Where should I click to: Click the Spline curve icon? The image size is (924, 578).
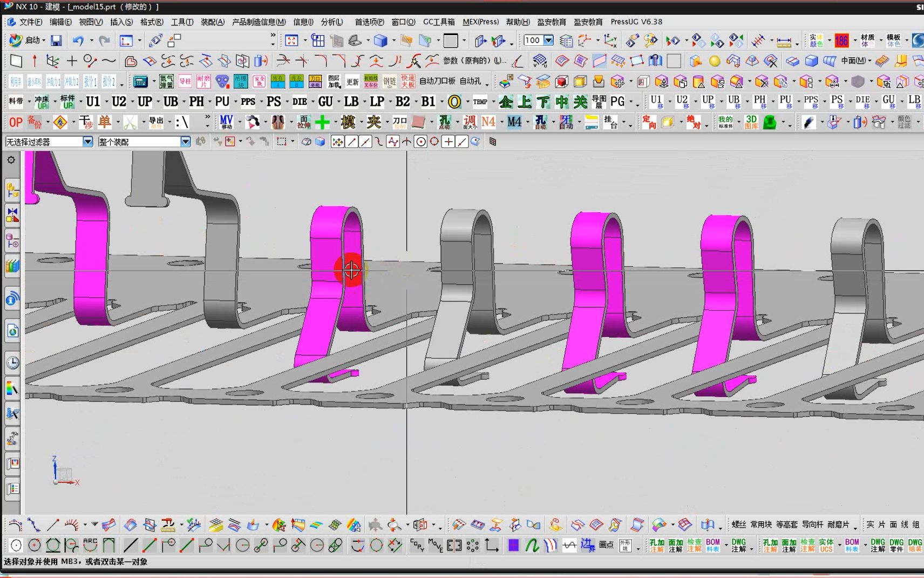(109, 61)
